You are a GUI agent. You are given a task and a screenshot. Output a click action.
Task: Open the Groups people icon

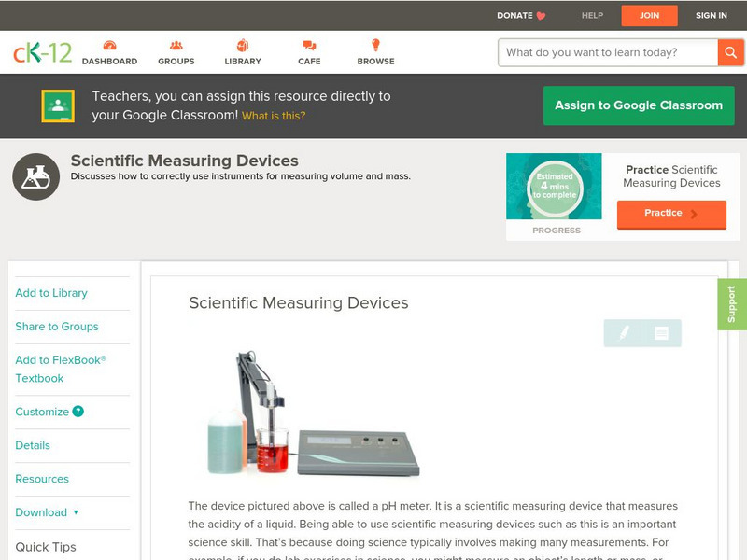(176, 46)
